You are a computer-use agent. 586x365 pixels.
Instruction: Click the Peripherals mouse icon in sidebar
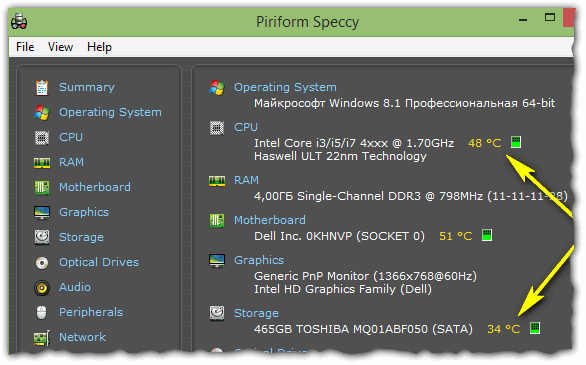pyautogui.click(x=41, y=312)
